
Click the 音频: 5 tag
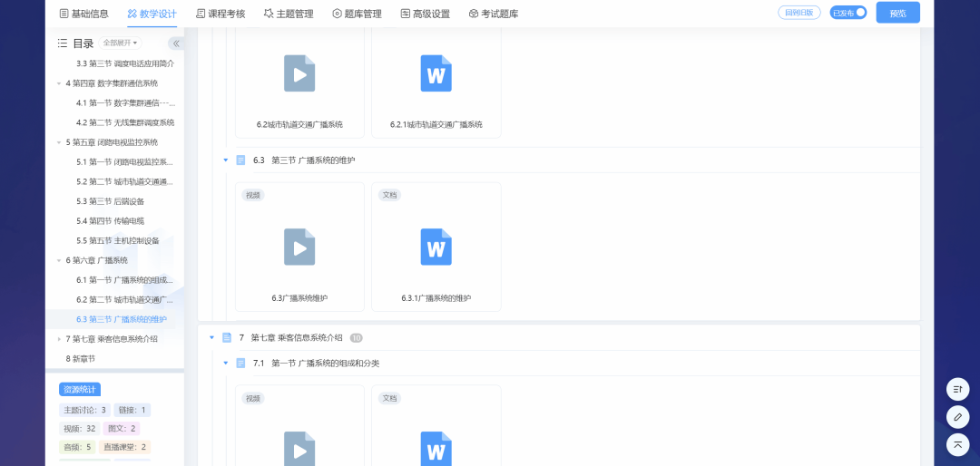[77, 447]
